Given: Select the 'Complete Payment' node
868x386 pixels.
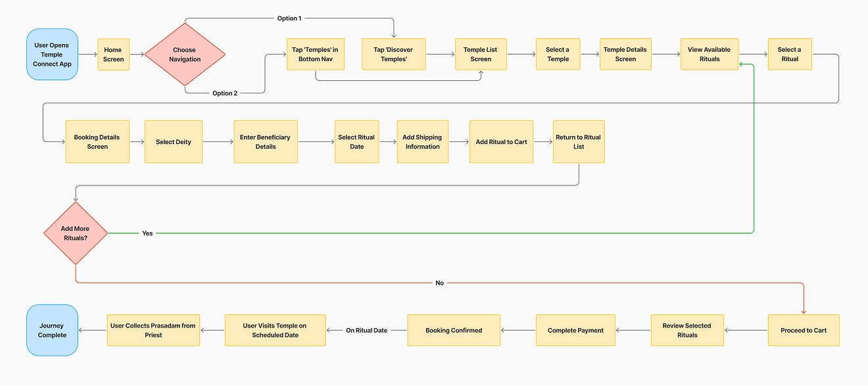Looking at the screenshot, I should point(576,330).
